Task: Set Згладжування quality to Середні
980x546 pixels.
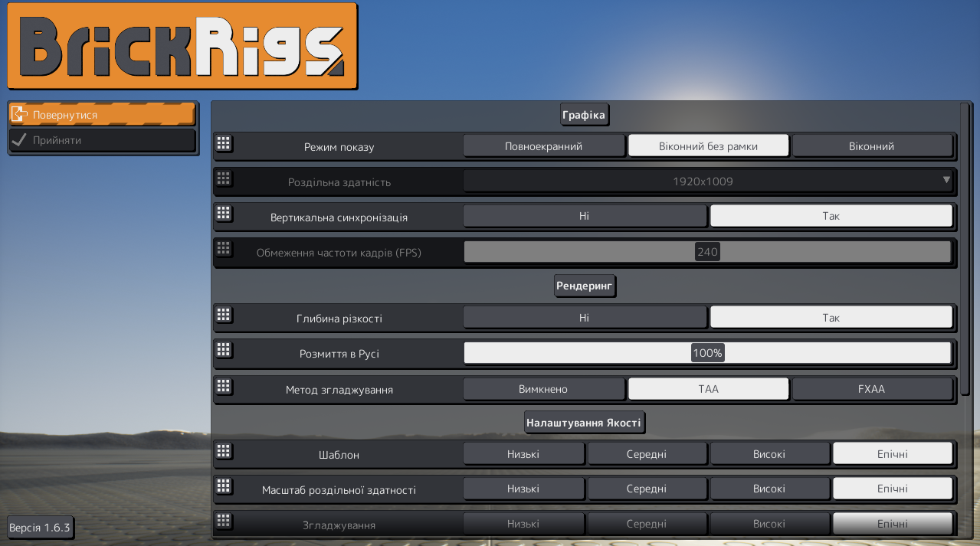Action: click(x=647, y=525)
